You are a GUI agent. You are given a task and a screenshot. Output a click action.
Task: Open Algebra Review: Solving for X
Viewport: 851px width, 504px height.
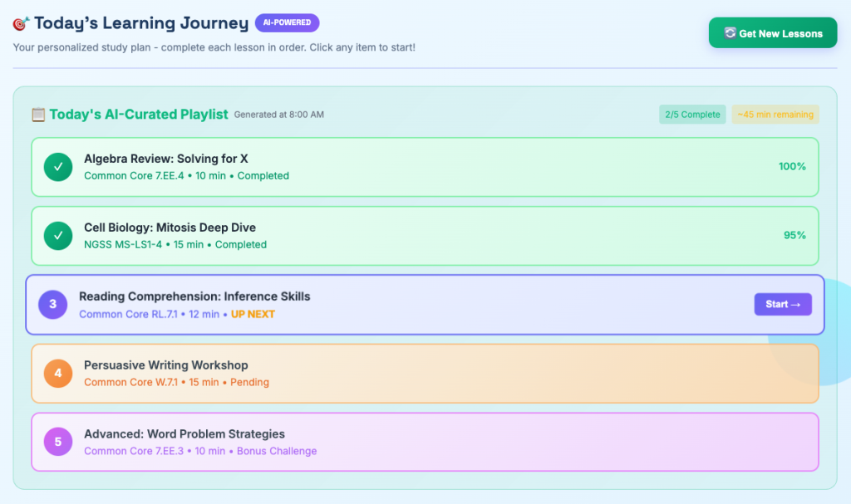point(165,159)
